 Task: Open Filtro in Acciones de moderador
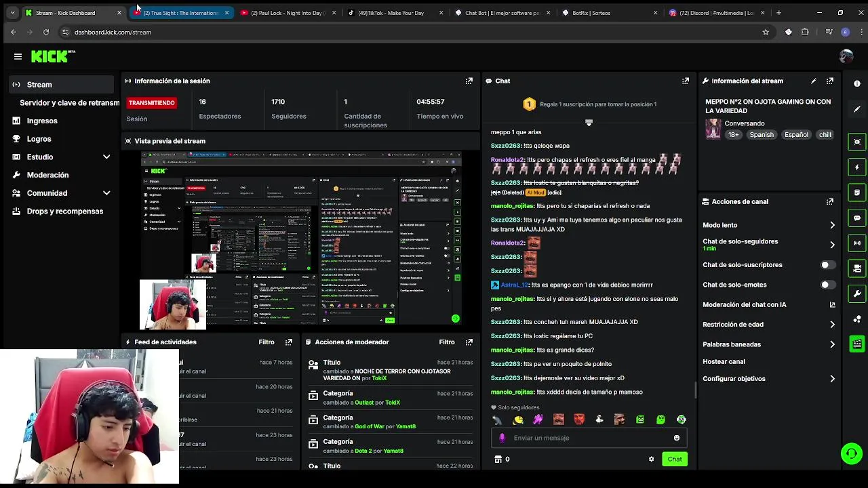point(447,342)
